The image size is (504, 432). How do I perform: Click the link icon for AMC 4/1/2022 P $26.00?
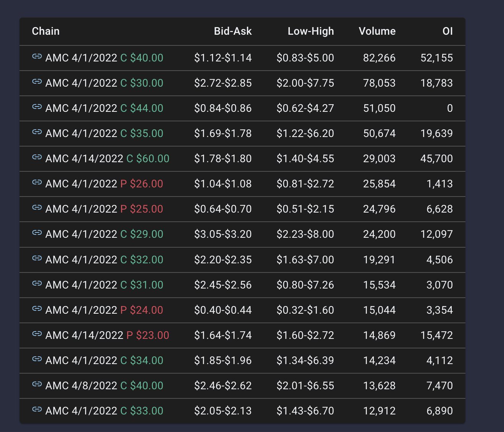pyautogui.click(x=37, y=184)
